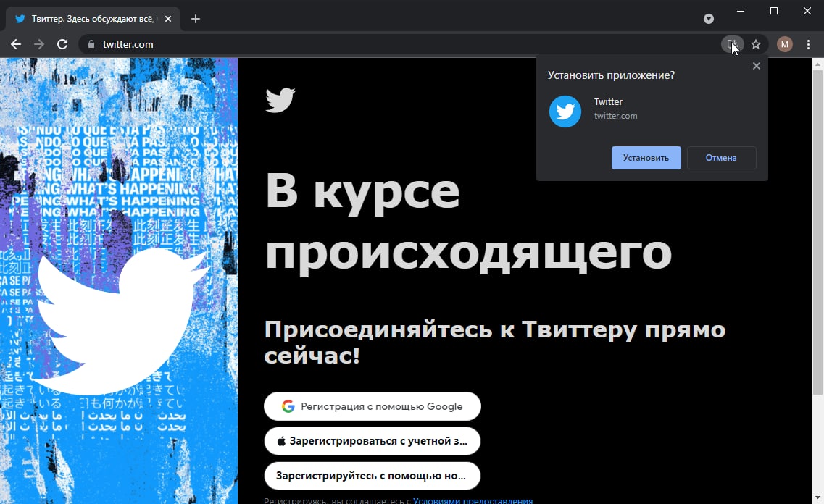Click the large white bird artwork
The width and height of the screenshot is (824, 504).
point(121,320)
